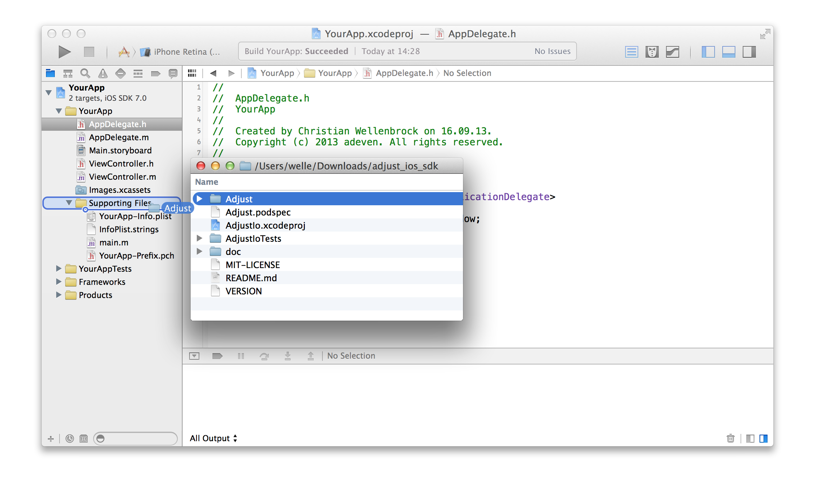Toggle the Navigator pane

click(x=708, y=52)
